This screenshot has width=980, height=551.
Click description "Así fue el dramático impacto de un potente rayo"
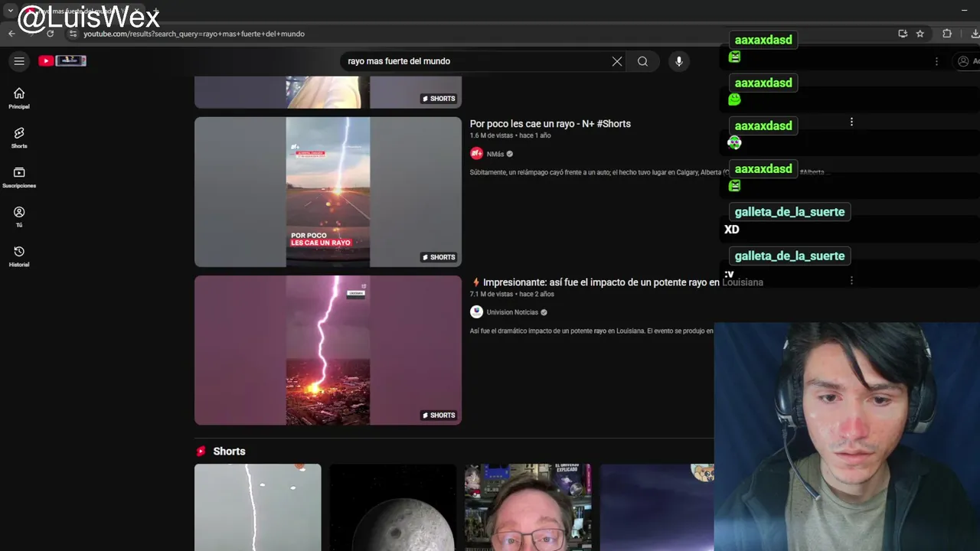click(592, 331)
